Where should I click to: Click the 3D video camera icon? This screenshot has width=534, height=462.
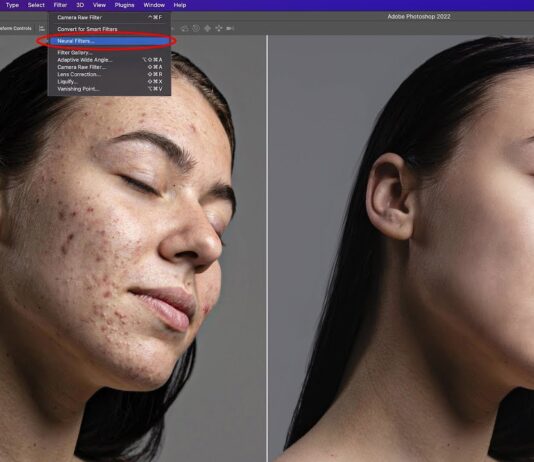point(230,29)
